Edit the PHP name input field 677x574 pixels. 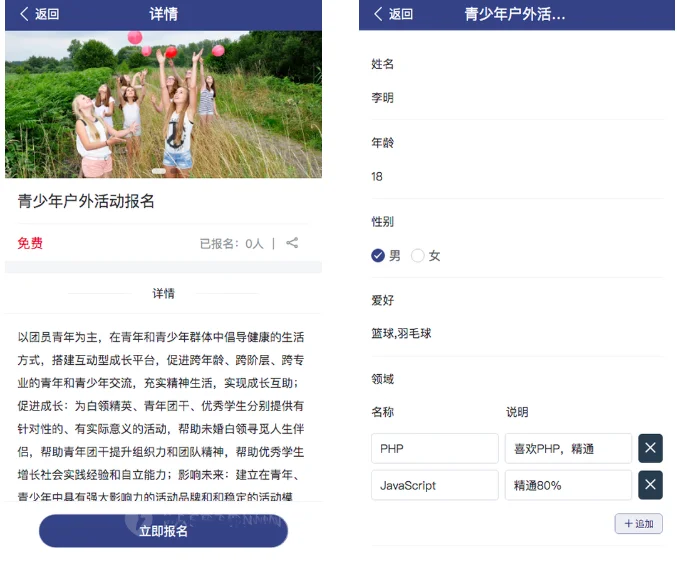coord(434,448)
